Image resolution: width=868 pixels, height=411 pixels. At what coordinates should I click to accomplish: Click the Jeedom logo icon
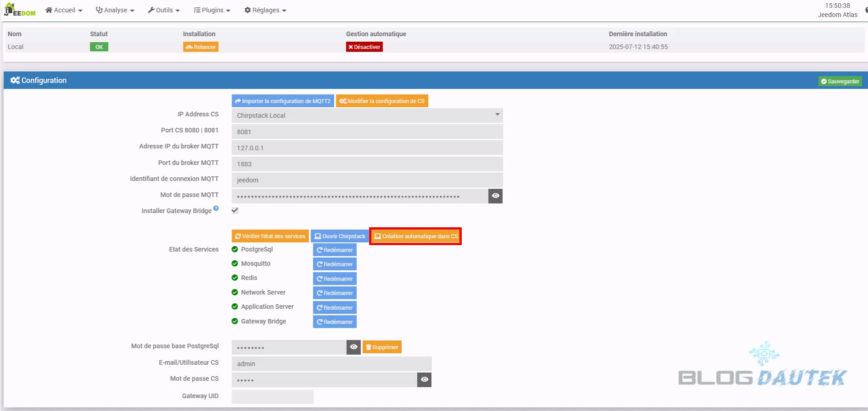[x=19, y=10]
